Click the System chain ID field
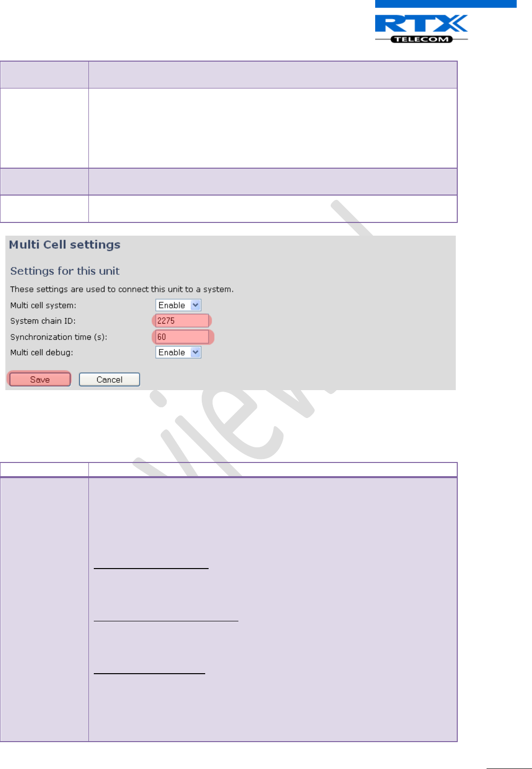Image resolution: width=532 pixels, height=769 pixels. [182, 321]
